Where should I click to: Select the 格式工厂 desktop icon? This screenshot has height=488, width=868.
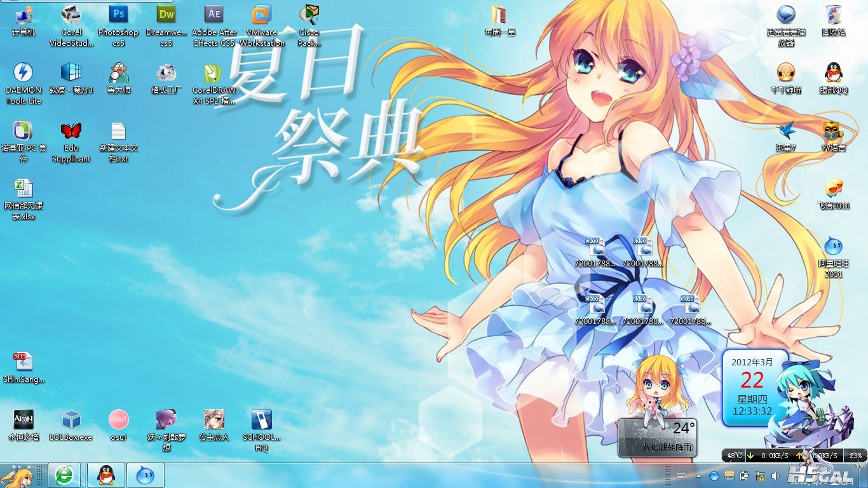click(166, 79)
